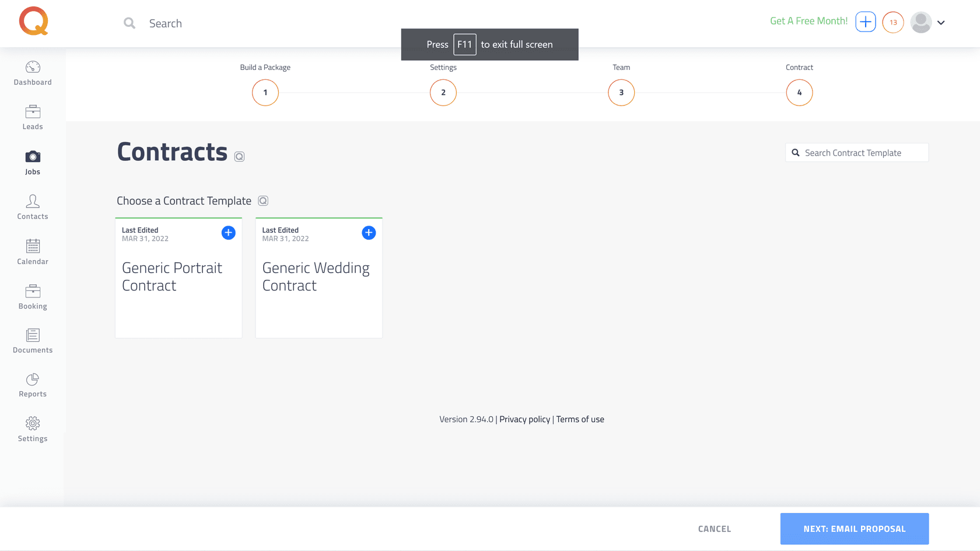Image resolution: width=980 pixels, height=551 pixels.
Task: Open the Calendar sidebar item
Action: tap(33, 252)
